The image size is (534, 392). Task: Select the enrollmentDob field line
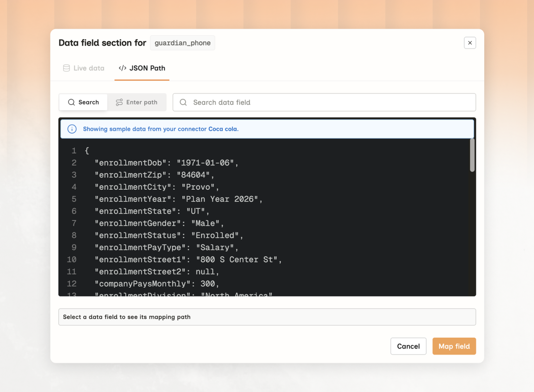coord(166,163)
